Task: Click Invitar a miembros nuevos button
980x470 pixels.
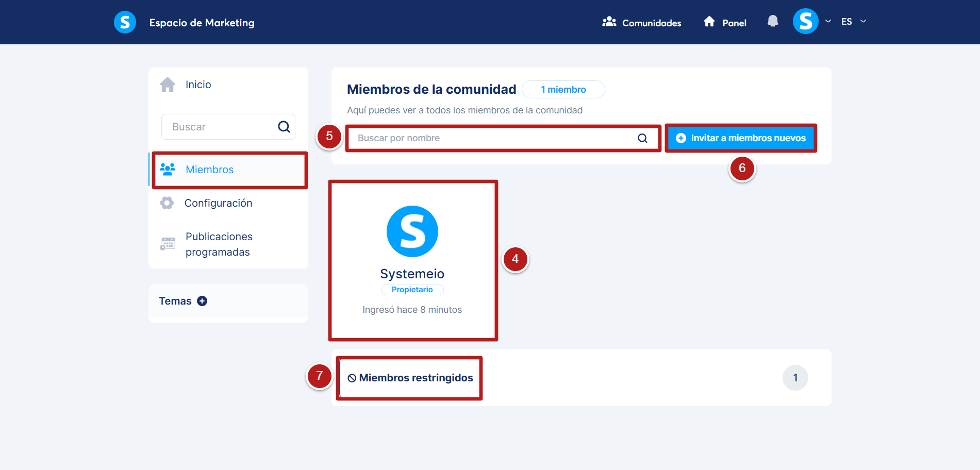Action: tap(741, 138)
